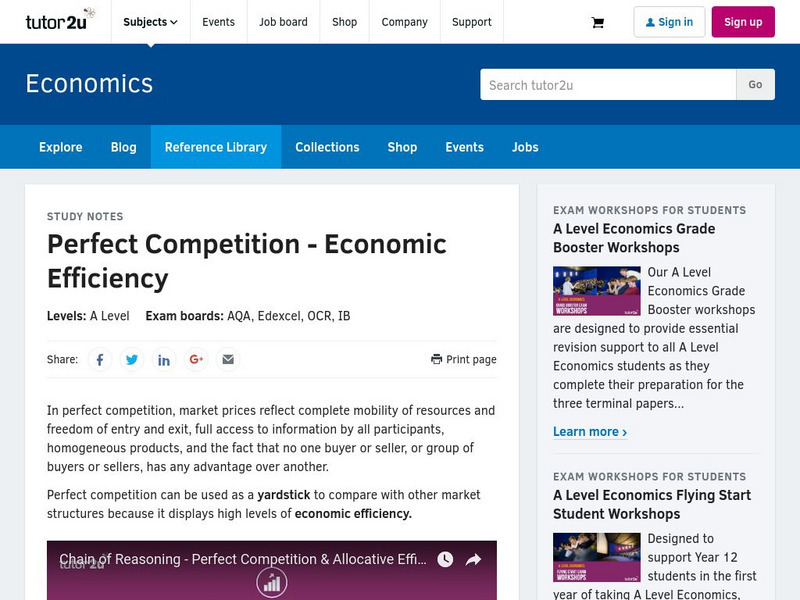Share article on Twitter
The image size is (800, 600).
(132, 359)
